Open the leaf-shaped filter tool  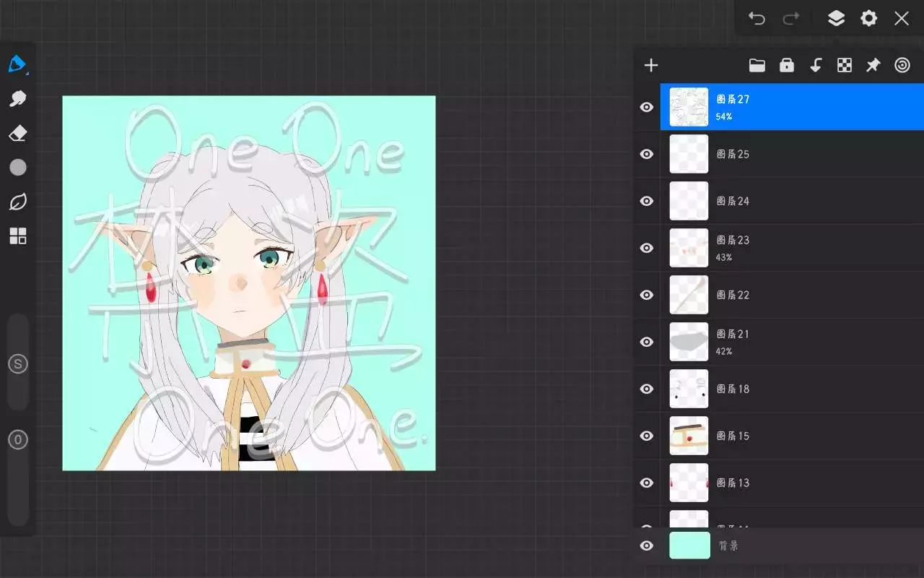(x=17, y=202)
